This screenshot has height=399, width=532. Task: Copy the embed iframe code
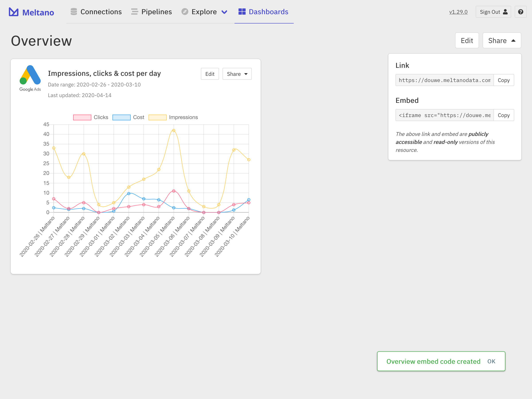pos(503,115)
